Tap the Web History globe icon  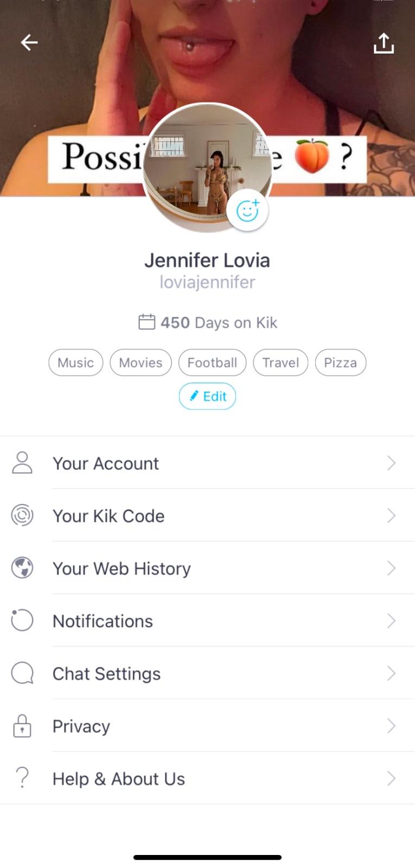[22, 568]
